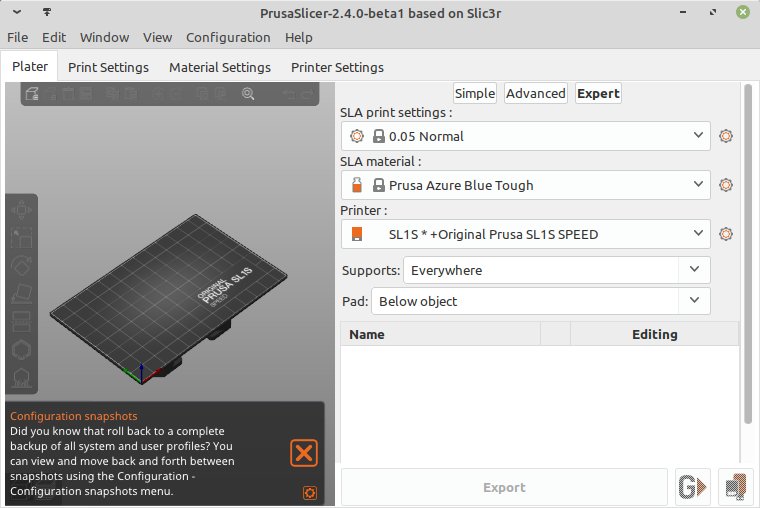
Task: Click the Original Prusa SL1S print bed
Action: pos(168,299)
